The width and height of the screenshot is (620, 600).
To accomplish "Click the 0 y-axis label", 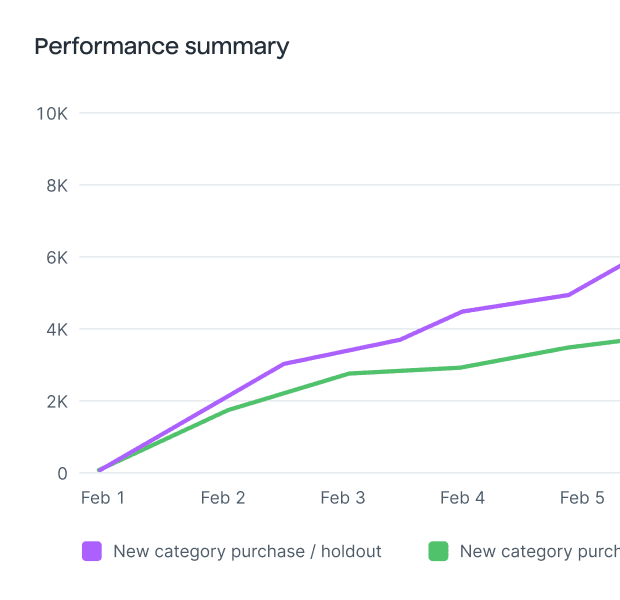I will click(61, 473).
